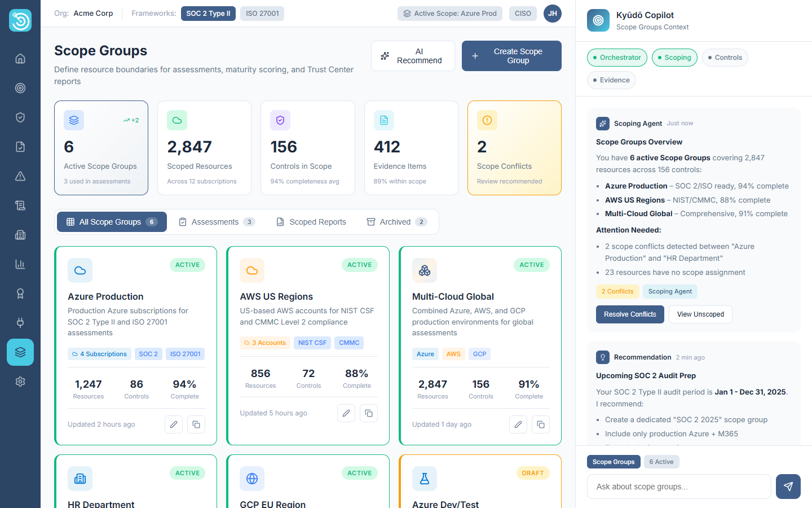The width and height of the screenshot is (812, 508).
Task: Open the award badge sidebar icon
Action: click(x=20, y=294)
